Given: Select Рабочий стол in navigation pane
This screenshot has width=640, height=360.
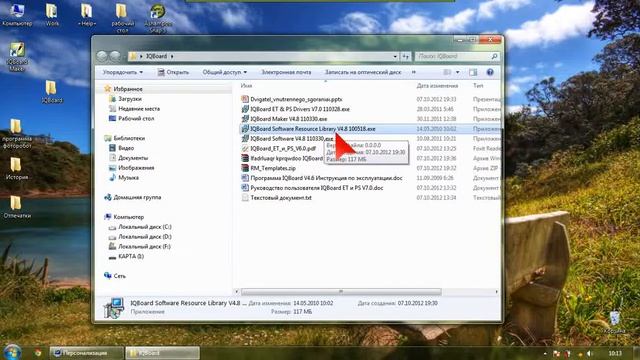Looking at the screenshot, I should coord(136,118).
